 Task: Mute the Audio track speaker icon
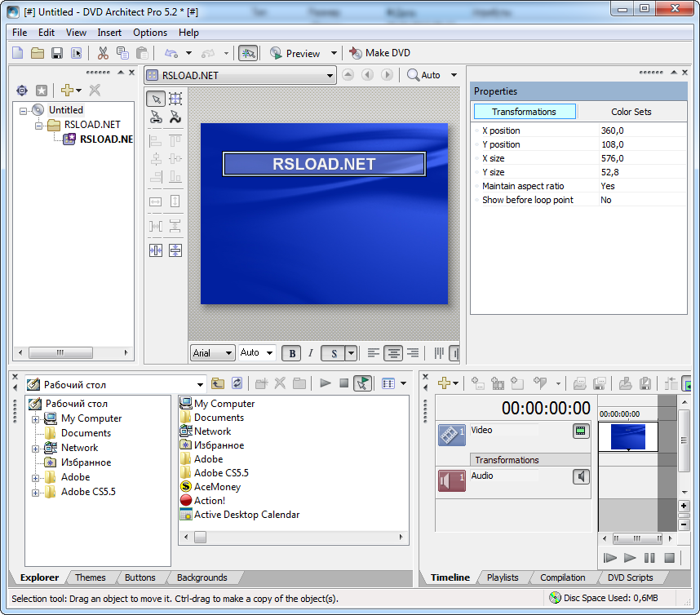point(581,476)
